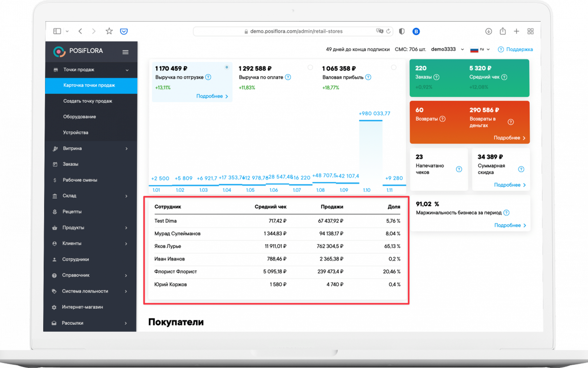Screen dimensions: 588x368
Task: Click the Safari share icon
Action: tap(503, 31)
